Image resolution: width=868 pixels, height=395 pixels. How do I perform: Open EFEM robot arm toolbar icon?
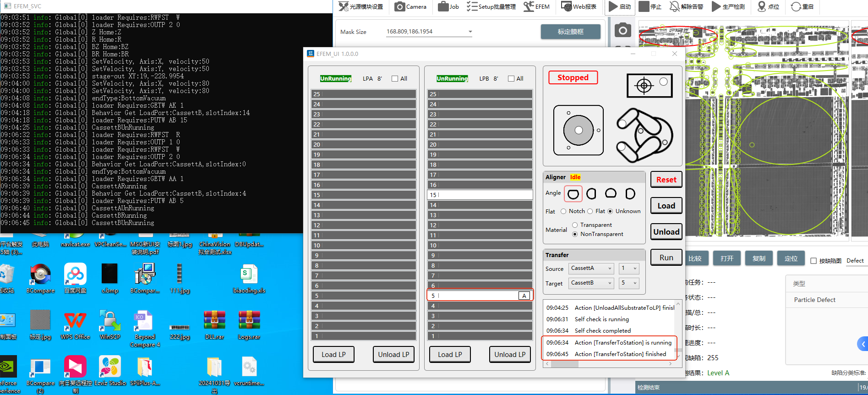(x=529, y=6)
